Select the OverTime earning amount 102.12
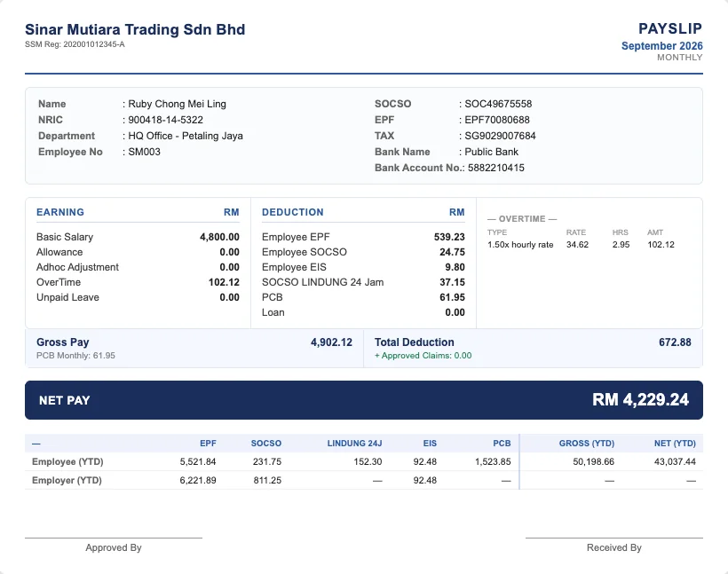 coord(224,282)
